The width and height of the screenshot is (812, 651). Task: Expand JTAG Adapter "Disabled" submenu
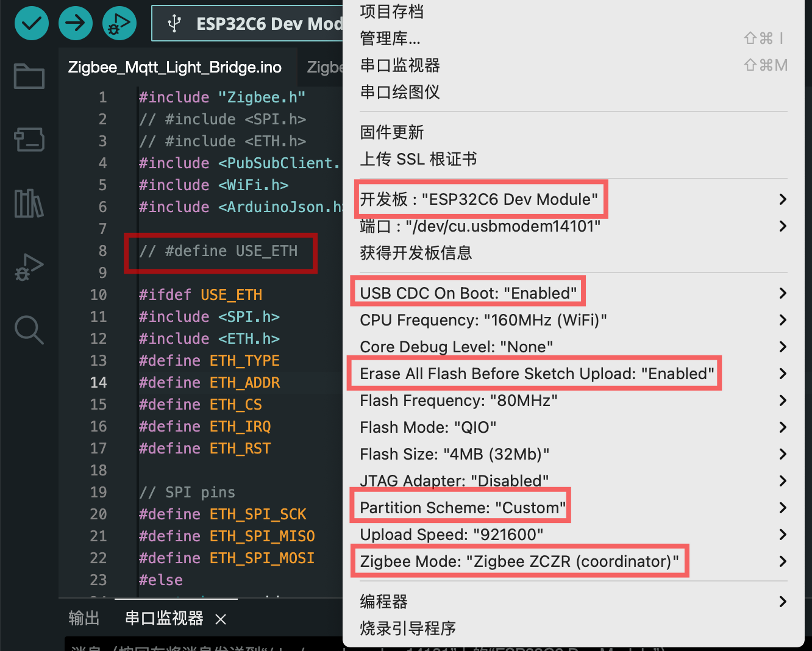coord(573,481)
